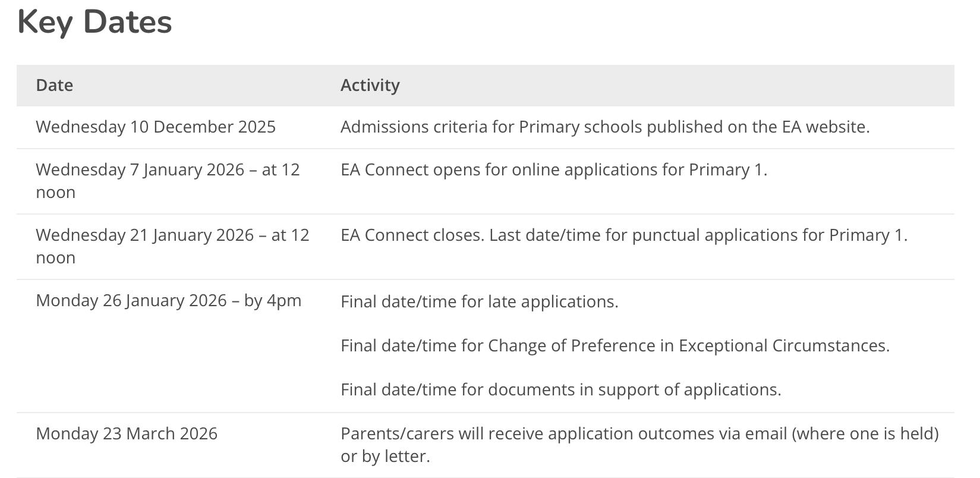Image resolution: width=980 pixels, height=478 pixels.
Task: Select the Activity column header
Action: pyautogui.click(x=370, y=85)
